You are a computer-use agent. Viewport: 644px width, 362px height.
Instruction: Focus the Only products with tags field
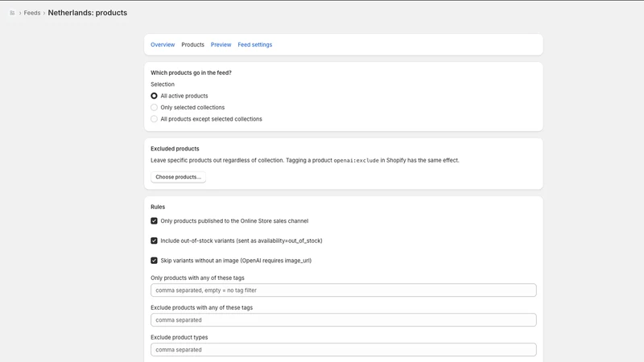click(x=344, y=290)
